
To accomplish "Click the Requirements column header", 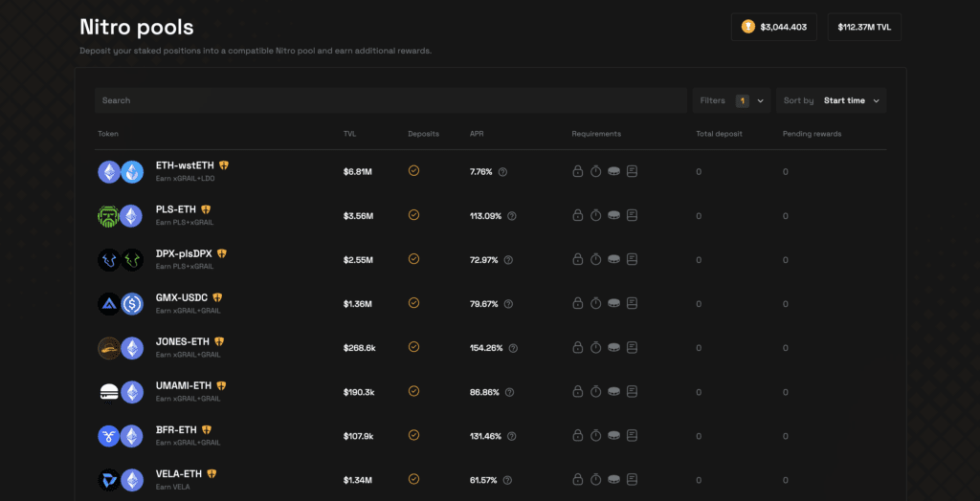I will (x=596, y=134).
